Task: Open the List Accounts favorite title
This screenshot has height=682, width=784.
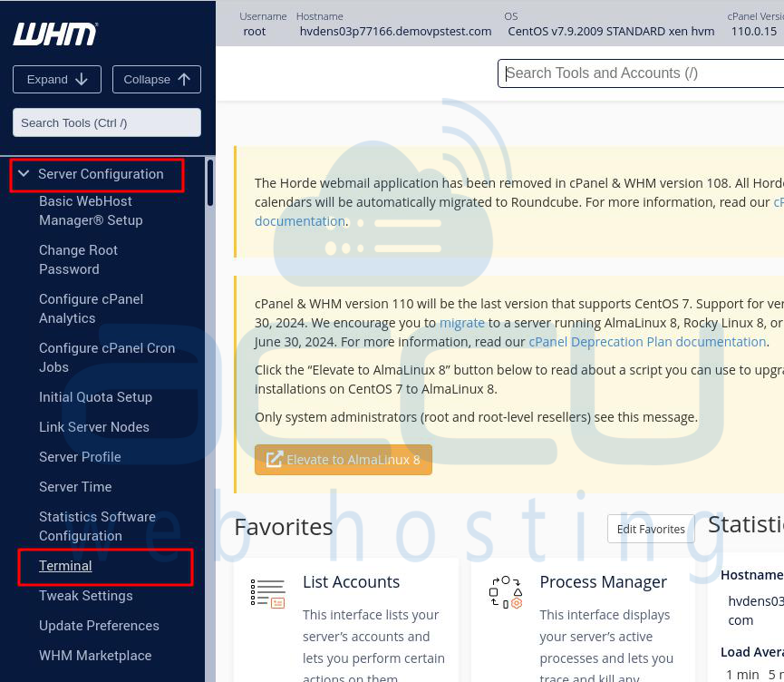Action: [351, 582]
